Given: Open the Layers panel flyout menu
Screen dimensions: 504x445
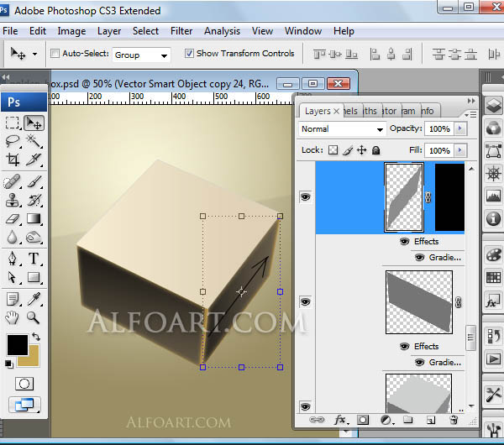Looking at the screenshot, I should [x=470, y=114].
